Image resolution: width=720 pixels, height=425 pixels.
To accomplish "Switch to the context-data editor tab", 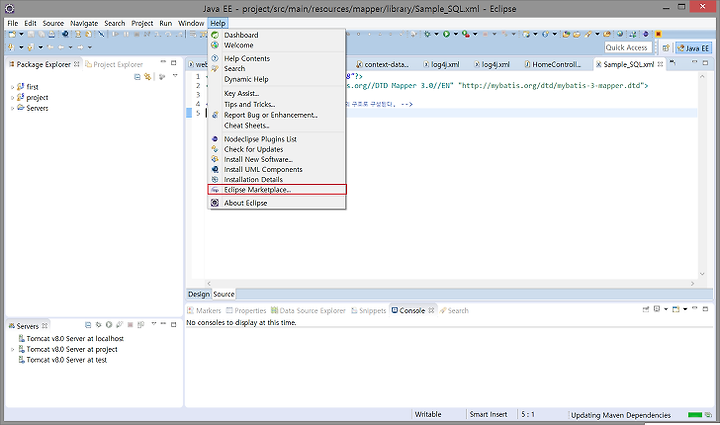I will [382, 64].
